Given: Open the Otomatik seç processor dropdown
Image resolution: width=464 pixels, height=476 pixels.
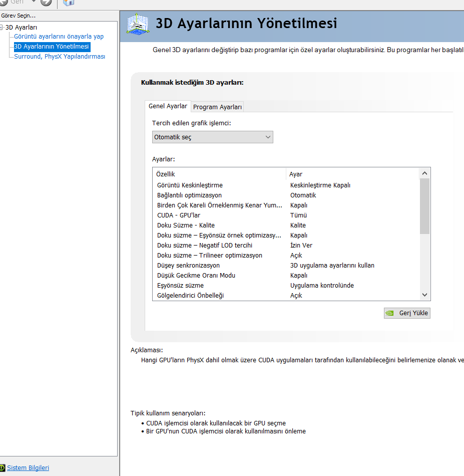Looking at the screenshot, I should pos(213,137).
